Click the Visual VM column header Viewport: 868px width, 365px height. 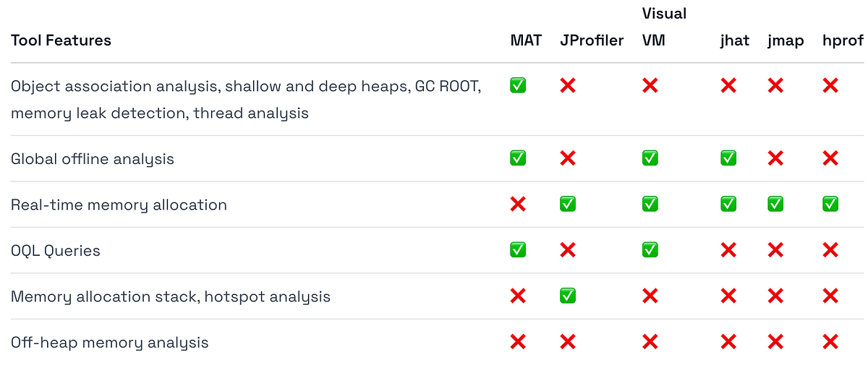tap(663, 27)
